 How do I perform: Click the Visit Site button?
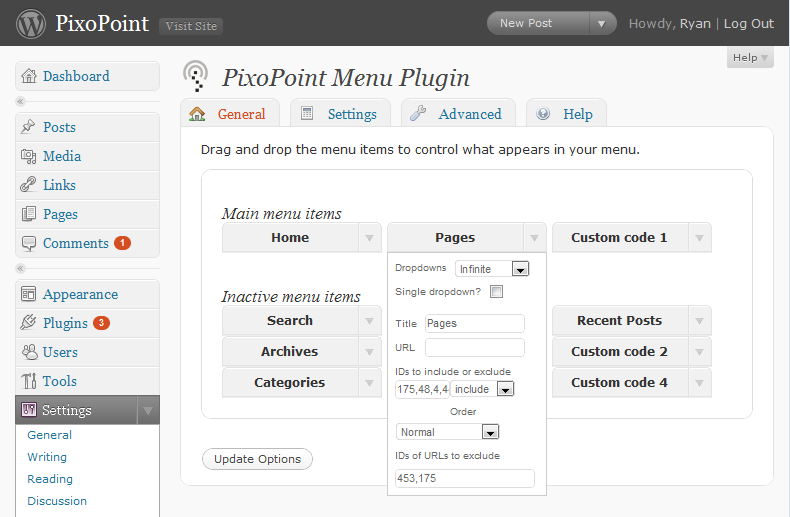pyautogui.click(x=191, y=26)
